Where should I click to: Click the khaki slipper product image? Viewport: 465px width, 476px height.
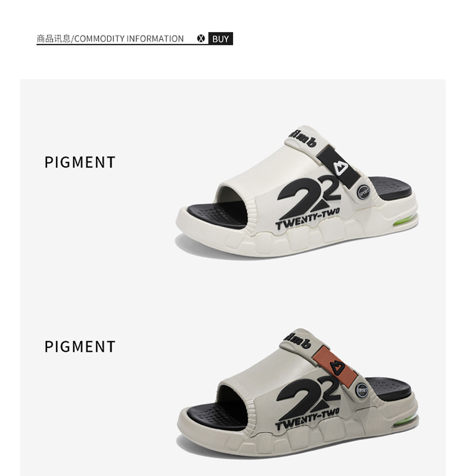pos(298,392)
